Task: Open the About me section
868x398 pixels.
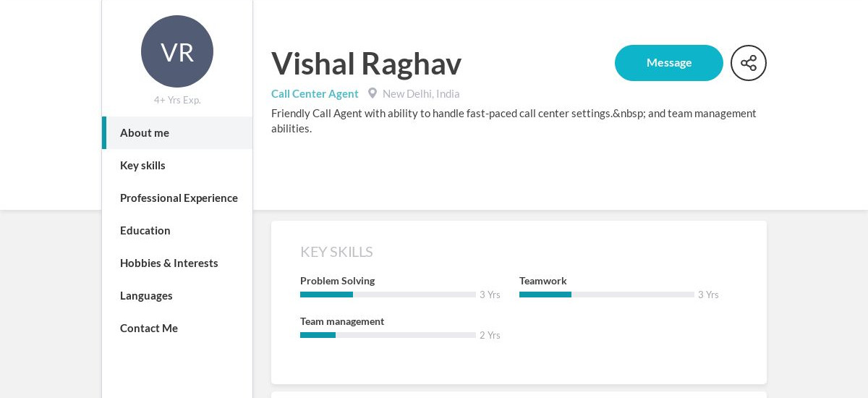Action: click(145, 133)
